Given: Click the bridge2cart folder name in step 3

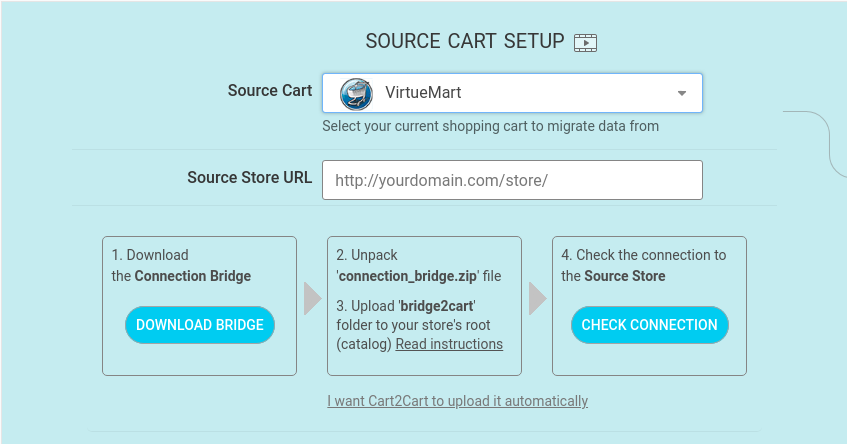Looking at the screenshot, I should coord(436,306).
